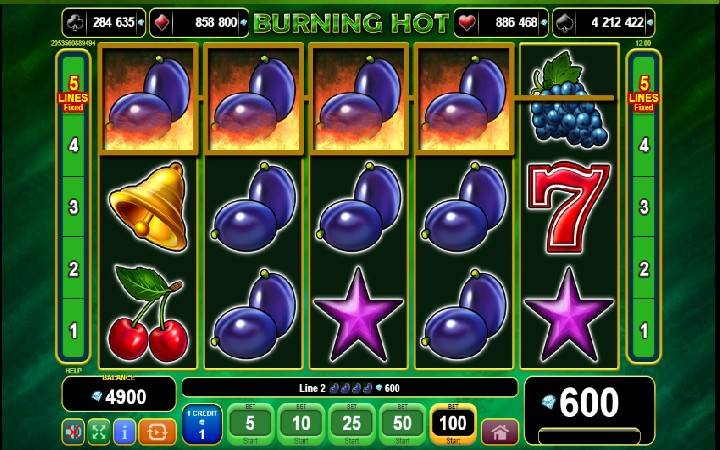Choose the Bet 50 start button
Screen dimensions: 720x450
coord(402,424)
